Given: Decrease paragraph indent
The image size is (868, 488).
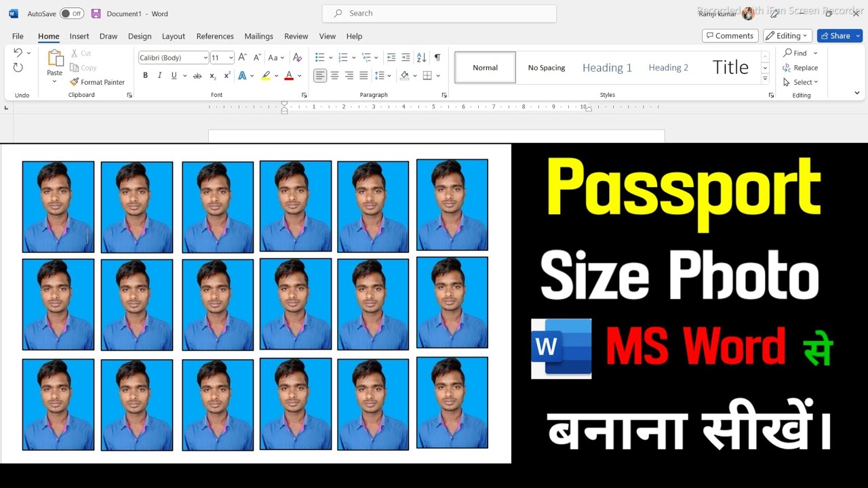Looking at the screenshot, I should pyautogui.click(x=391, y=58).
